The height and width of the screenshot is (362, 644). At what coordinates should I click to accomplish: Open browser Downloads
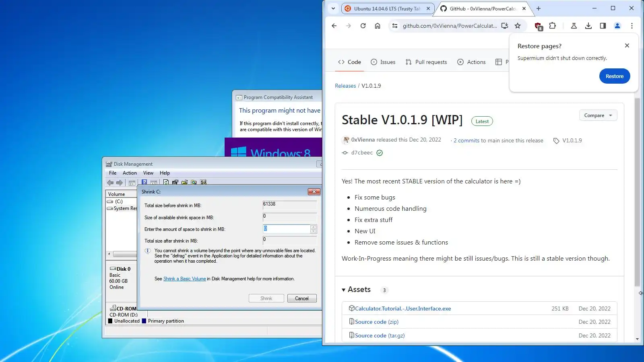pos(588,26)
